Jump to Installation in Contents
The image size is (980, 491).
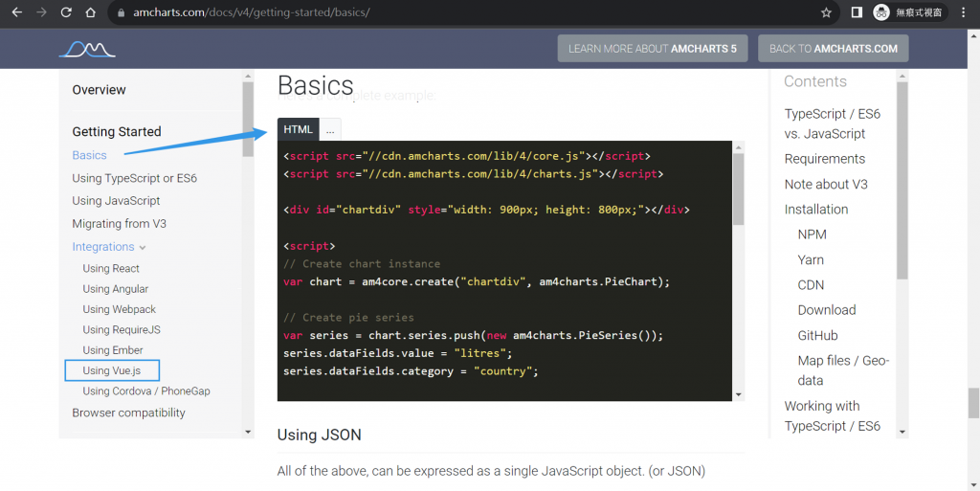tap(816, 210)
